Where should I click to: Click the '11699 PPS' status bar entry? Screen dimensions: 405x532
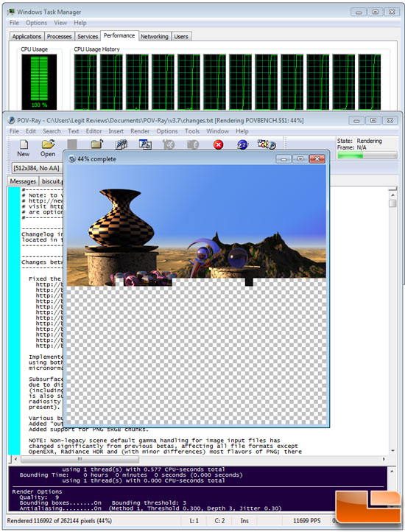pos(306,520)
